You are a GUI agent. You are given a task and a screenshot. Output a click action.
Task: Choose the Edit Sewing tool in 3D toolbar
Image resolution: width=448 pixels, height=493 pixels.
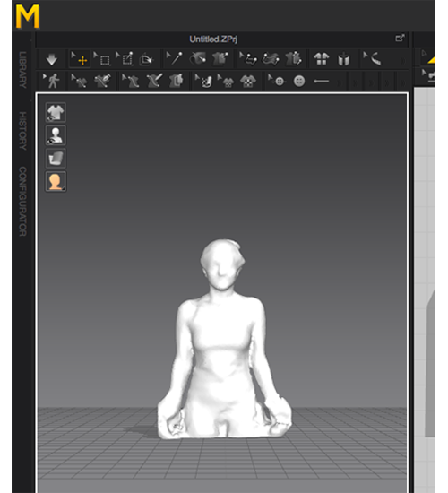click(248, 59)
